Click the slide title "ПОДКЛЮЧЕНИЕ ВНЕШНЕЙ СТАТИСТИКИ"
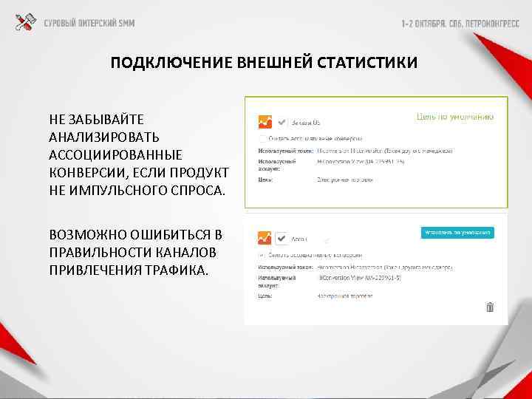The height and width of the screenshot is (399, 532). (264, 62)
